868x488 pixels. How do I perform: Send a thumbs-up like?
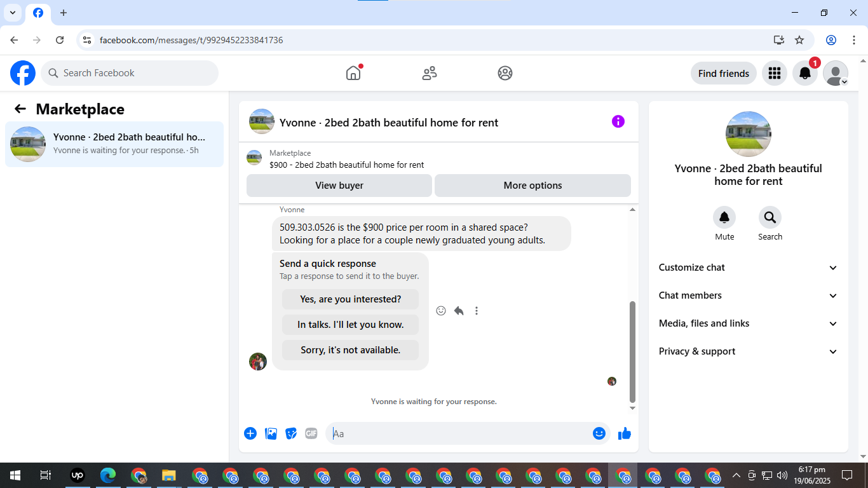tap(625, 433)
